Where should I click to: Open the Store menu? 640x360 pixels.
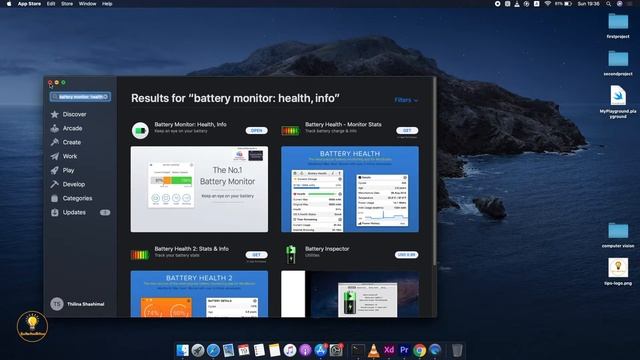coord(67,4)
